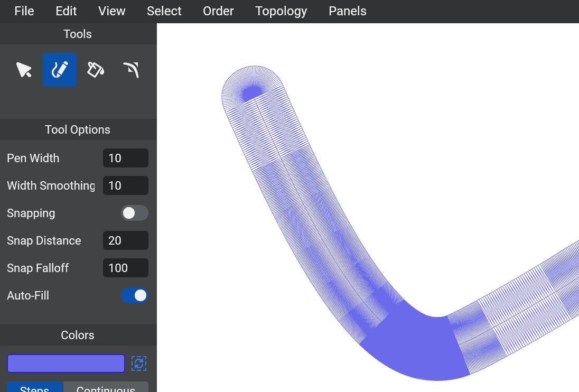Switch to the Continuous color tab
This screenshot has height=392, width=579.
pyautogui.click(x=106, y=387)
